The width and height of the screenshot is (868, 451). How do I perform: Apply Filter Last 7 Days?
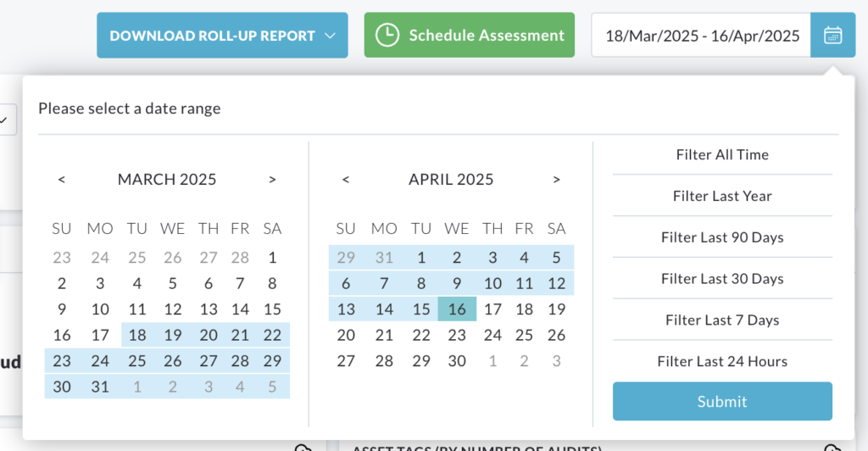pyautogui.click(x=722, y=320)
